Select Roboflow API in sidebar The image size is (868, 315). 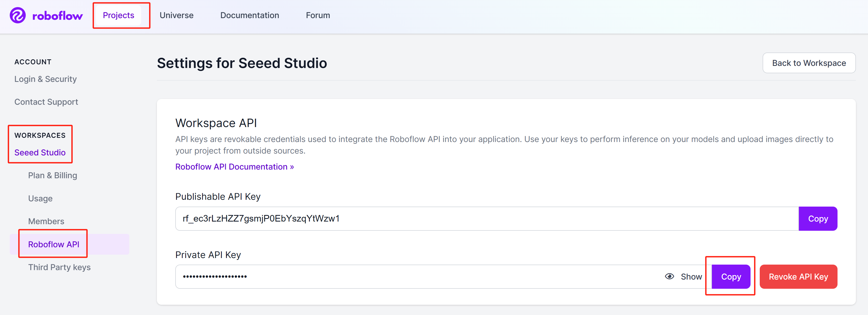point(69,244)
